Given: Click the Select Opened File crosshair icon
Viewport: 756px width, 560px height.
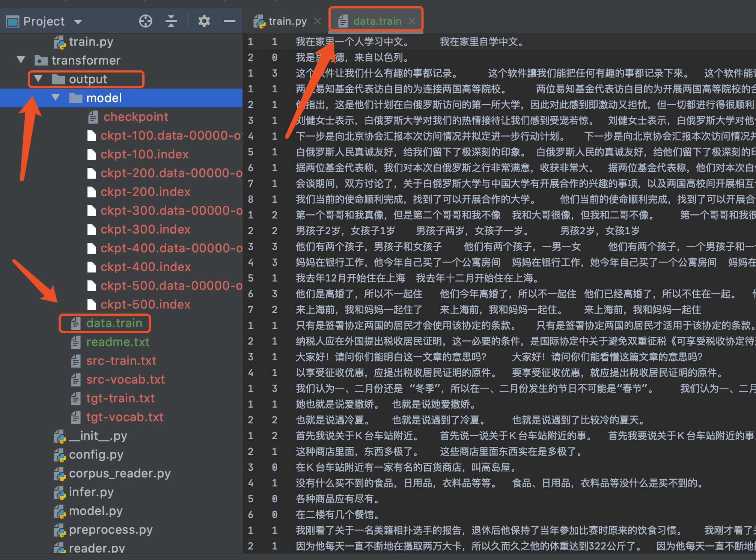Looking at the screenshot, I should pos(146,21).
